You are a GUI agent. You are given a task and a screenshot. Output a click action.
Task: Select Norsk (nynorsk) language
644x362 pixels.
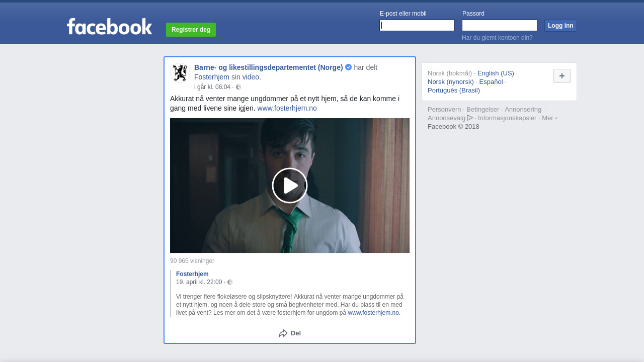450,82
